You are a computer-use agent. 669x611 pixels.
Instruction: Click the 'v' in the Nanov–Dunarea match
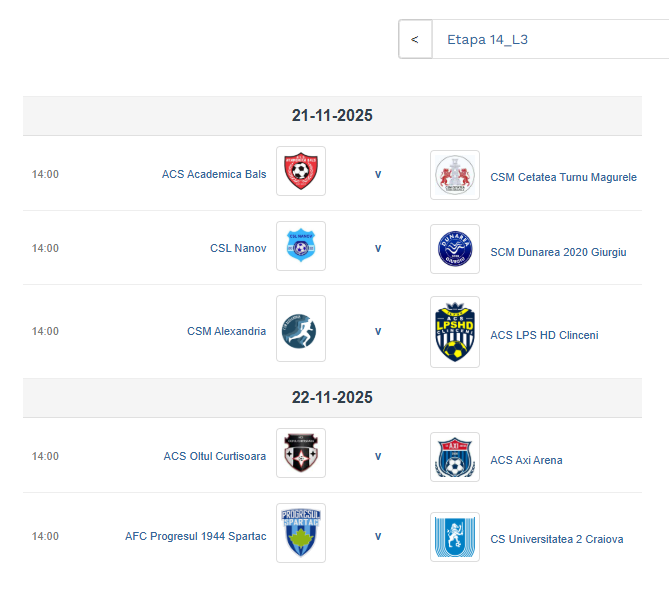tap(378, 249)
